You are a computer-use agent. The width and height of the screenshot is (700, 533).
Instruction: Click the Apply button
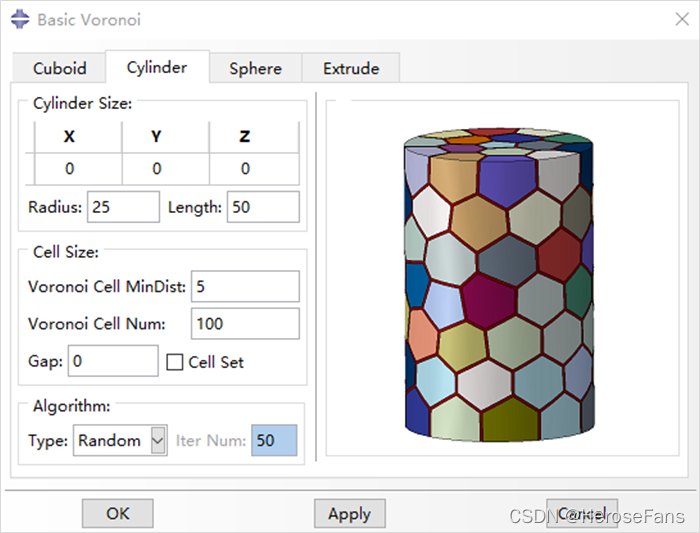pos(350,514)
